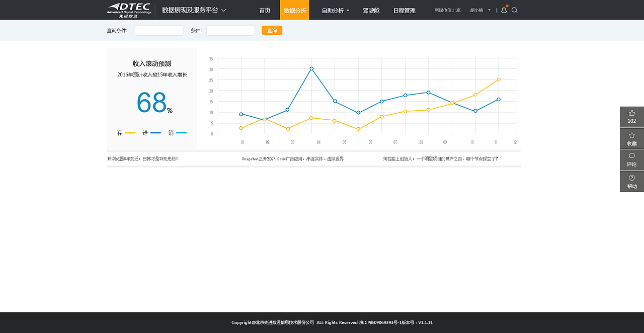Focus the 查询条件 input field

tap(159, 31)
